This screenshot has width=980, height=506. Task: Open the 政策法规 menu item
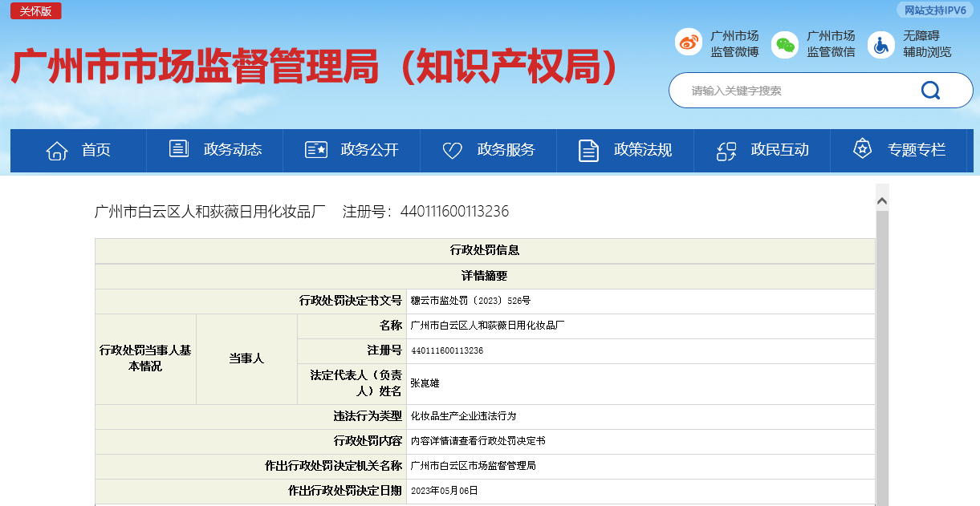pyautogui.click(x=642, y=150)
